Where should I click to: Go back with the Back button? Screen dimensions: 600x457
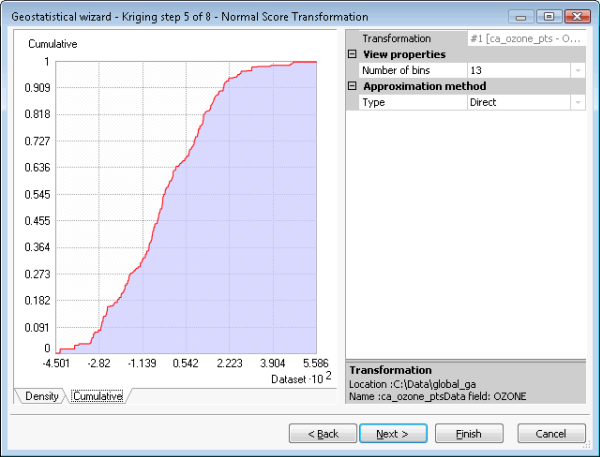(322, 433)
